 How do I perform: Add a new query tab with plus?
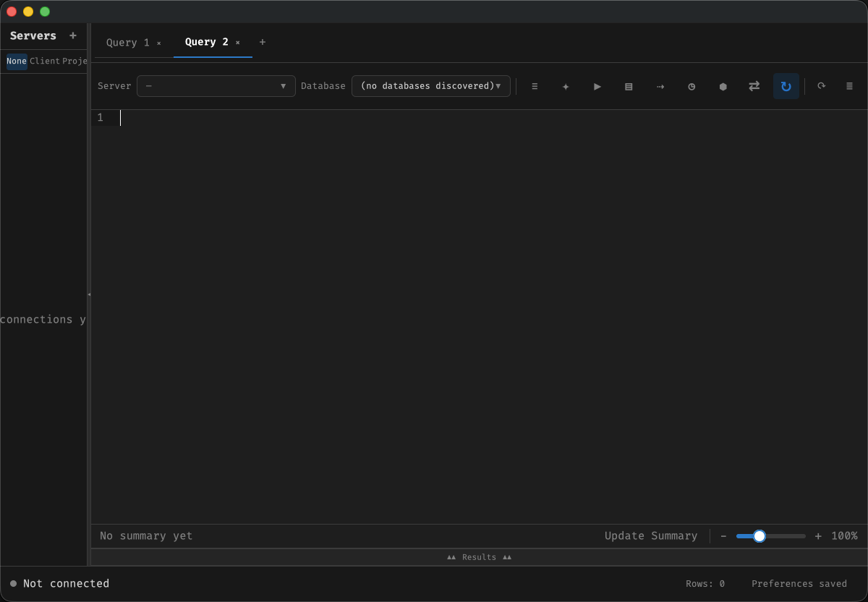(263, 42)
